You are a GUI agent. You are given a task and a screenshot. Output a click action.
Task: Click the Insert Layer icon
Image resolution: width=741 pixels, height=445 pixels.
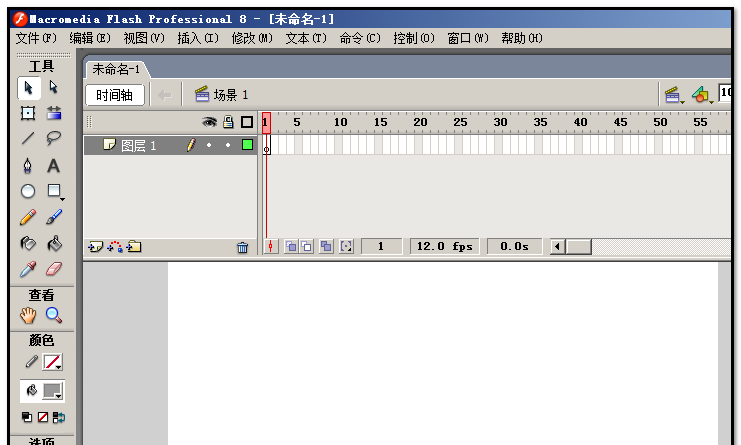tap(95, 247)
